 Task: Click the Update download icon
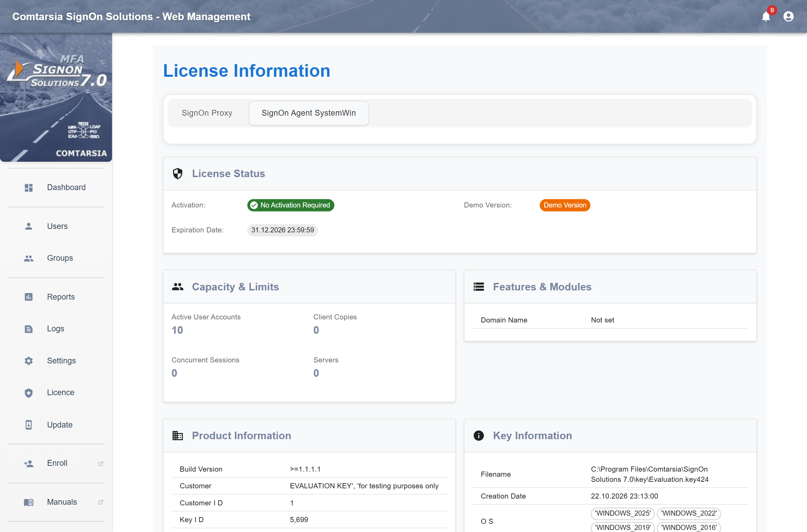pyautogui.click(x=29, y=425)
